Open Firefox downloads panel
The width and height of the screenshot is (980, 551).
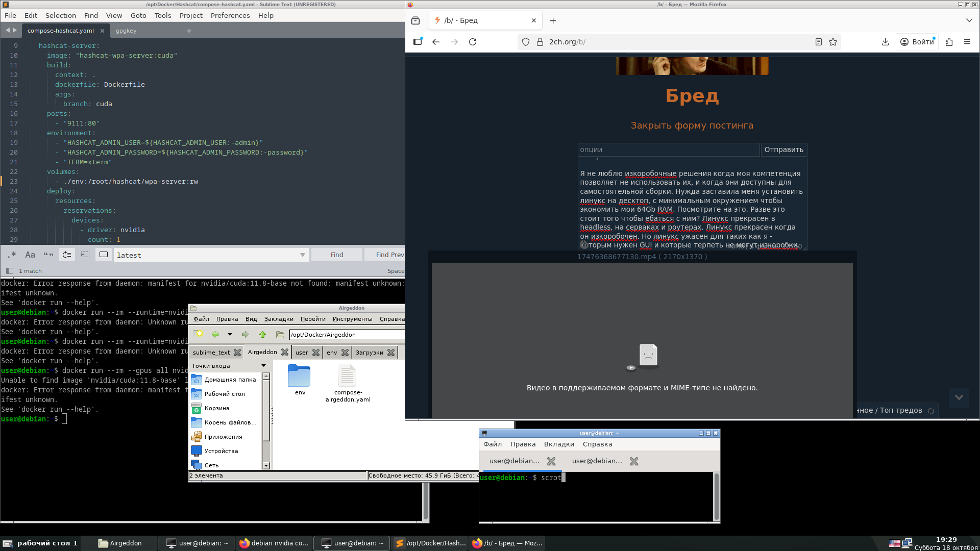click(885, 42)
